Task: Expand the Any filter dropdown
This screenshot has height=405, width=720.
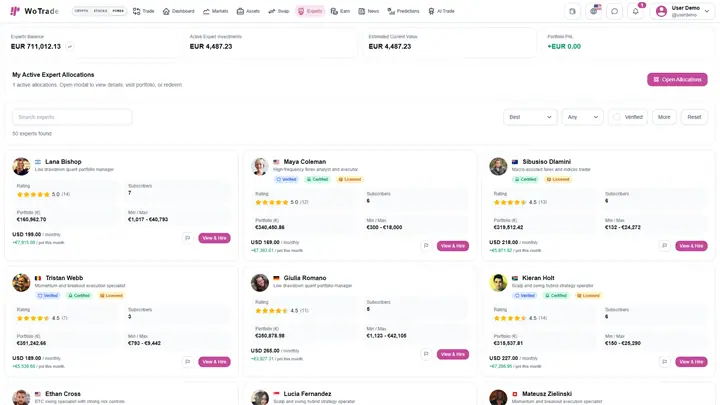Action: tap(582, 117)
